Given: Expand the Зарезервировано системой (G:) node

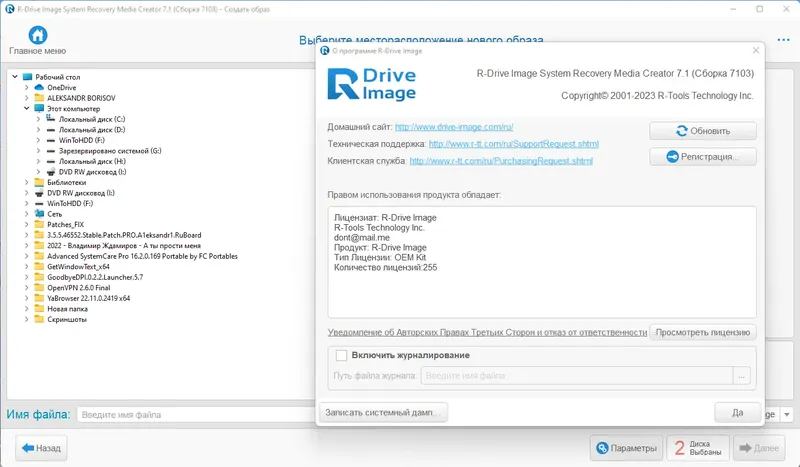Looking at the screenshot, I should 38,151.
